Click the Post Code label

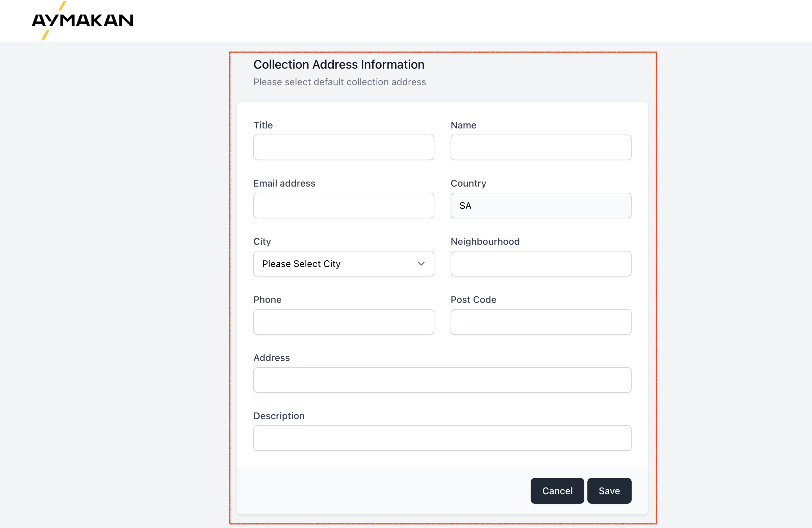tap(473, 299)
